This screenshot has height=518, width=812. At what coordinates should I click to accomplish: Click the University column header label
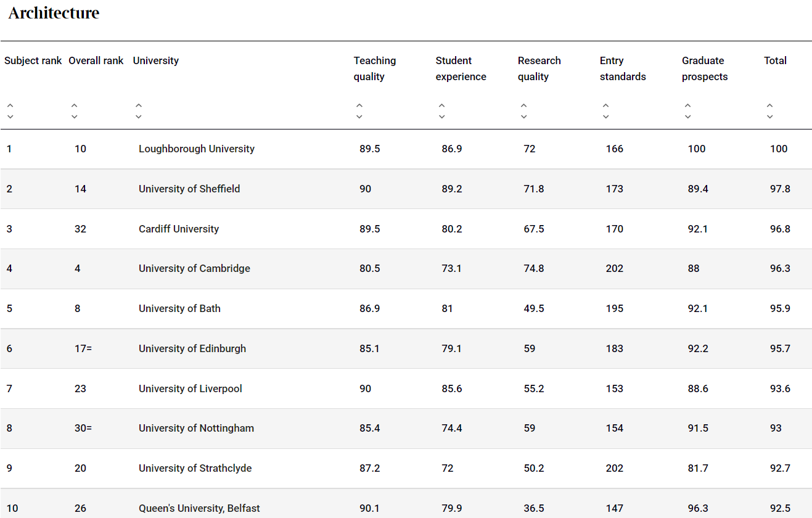click(156, 60)
